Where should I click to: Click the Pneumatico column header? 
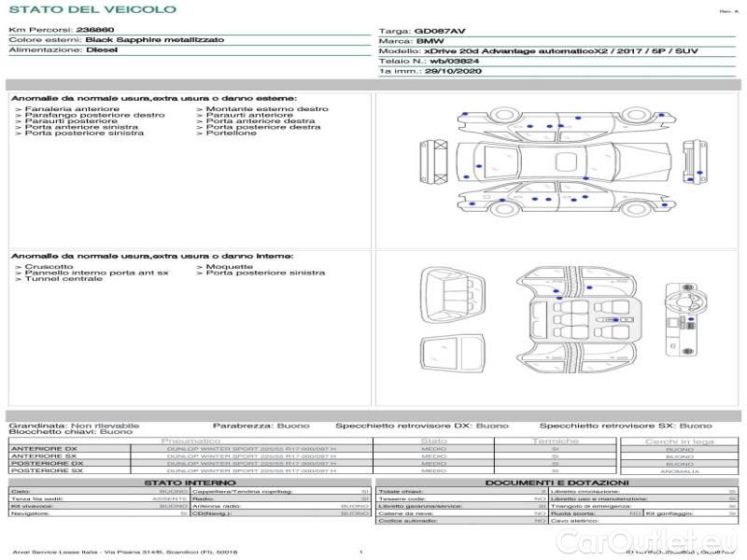click(190, 441)
